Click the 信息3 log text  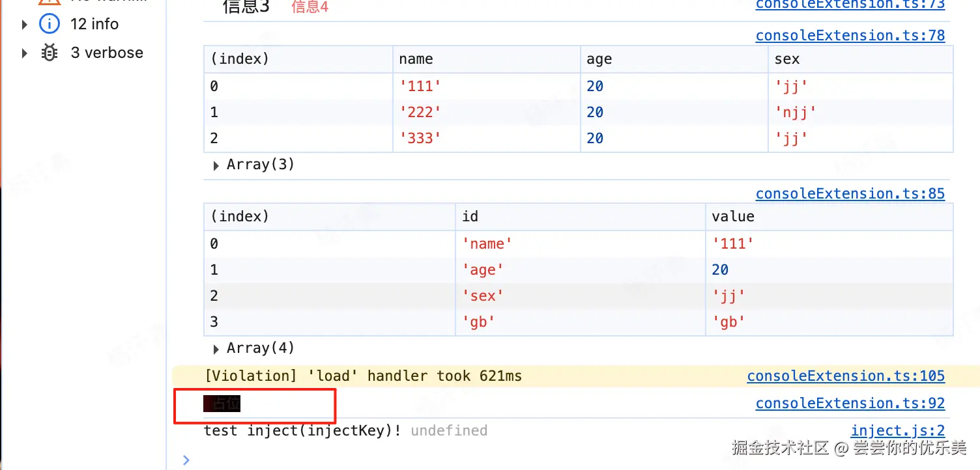(x=246, y=7)
